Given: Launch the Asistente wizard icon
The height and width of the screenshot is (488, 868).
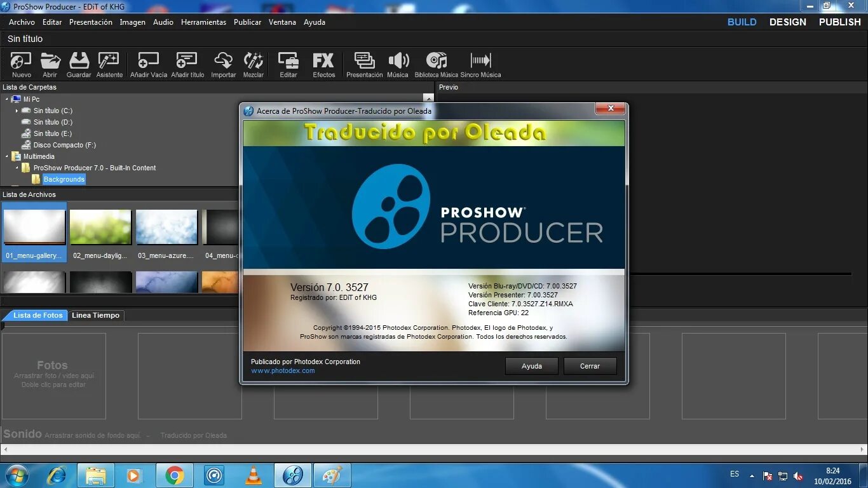Looking at the screenshot, I should tap(109, 64).
